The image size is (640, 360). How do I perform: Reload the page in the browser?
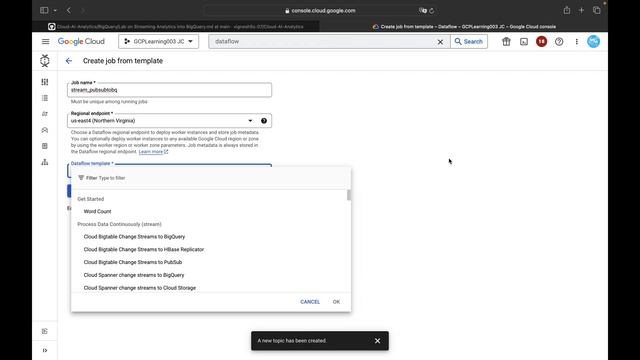(x=432, y=11)
